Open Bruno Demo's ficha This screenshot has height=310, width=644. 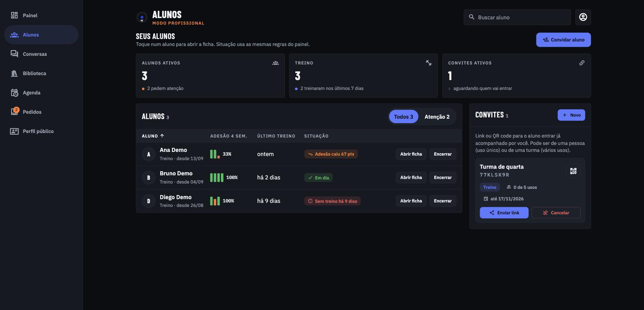coord(411,177)
